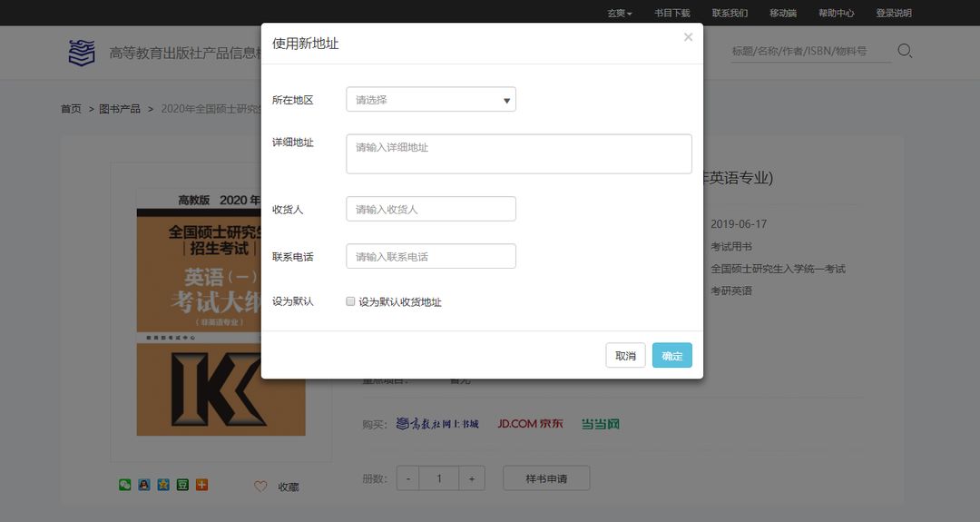Increase book quantity with the plus button

coord(472,478)
